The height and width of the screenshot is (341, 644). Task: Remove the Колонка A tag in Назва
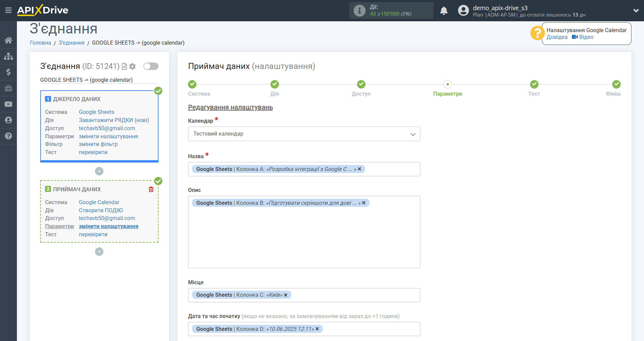359,169
